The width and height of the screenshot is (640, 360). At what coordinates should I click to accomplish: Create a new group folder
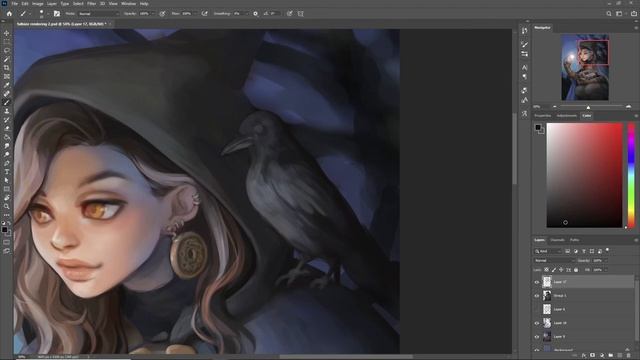pos(611,356)
